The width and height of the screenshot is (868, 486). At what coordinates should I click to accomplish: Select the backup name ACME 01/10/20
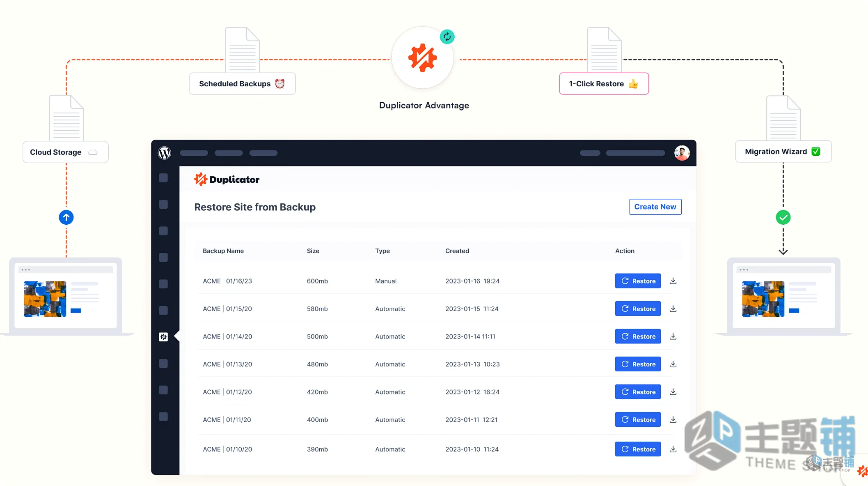tap(227, 449)
